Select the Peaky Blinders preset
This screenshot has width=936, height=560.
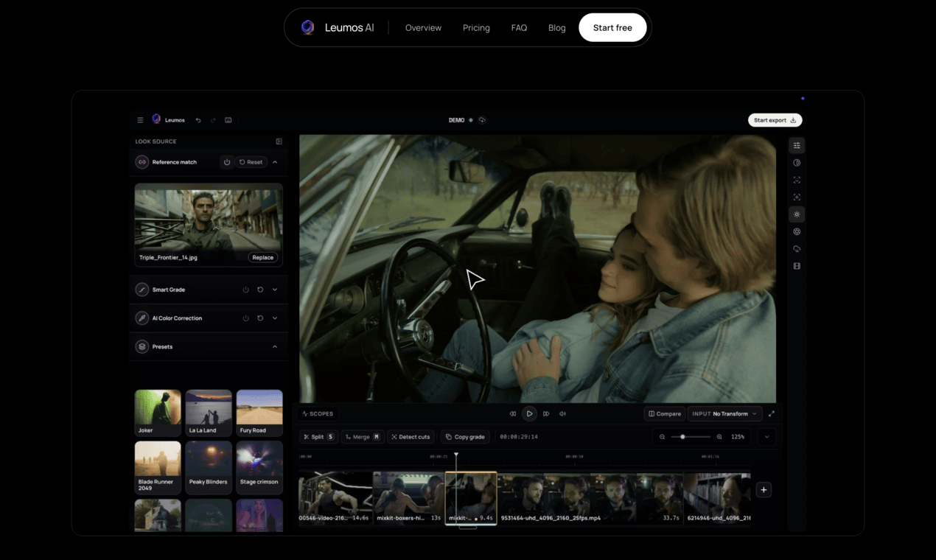(x=209, y=467)
